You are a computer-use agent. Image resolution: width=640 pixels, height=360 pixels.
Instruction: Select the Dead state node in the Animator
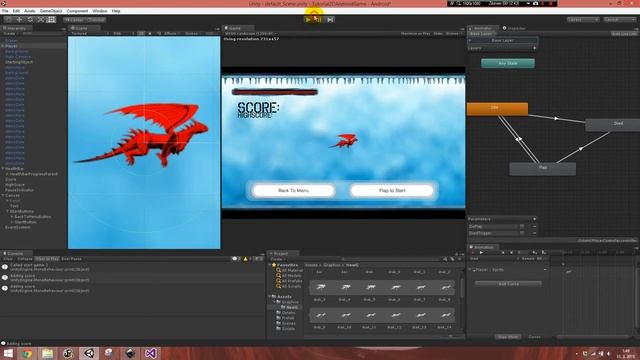tap(613, 124)
